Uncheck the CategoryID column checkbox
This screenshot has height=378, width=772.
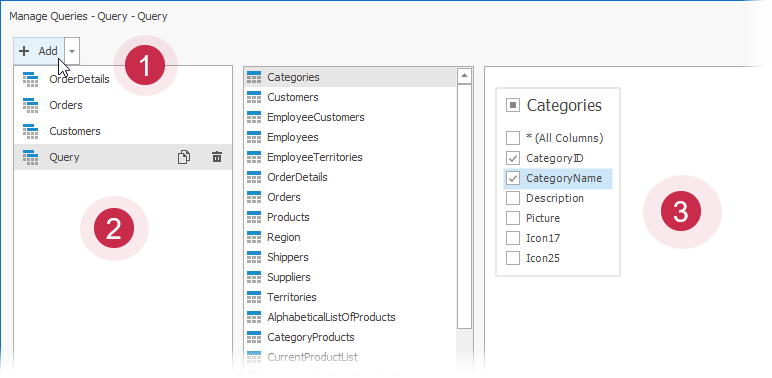[x=513, y=158]
